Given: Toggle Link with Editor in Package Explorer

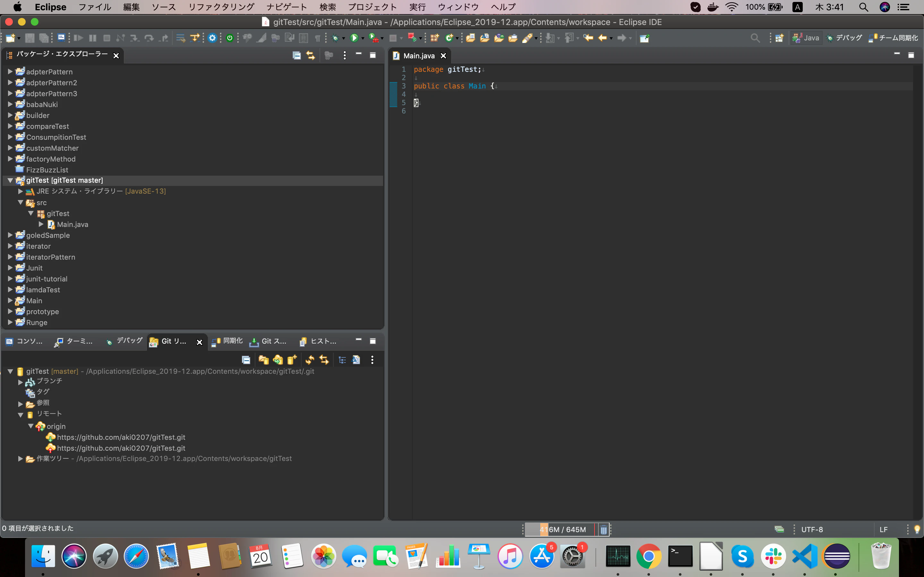Looking at the screenshot, I should (311, 55).
